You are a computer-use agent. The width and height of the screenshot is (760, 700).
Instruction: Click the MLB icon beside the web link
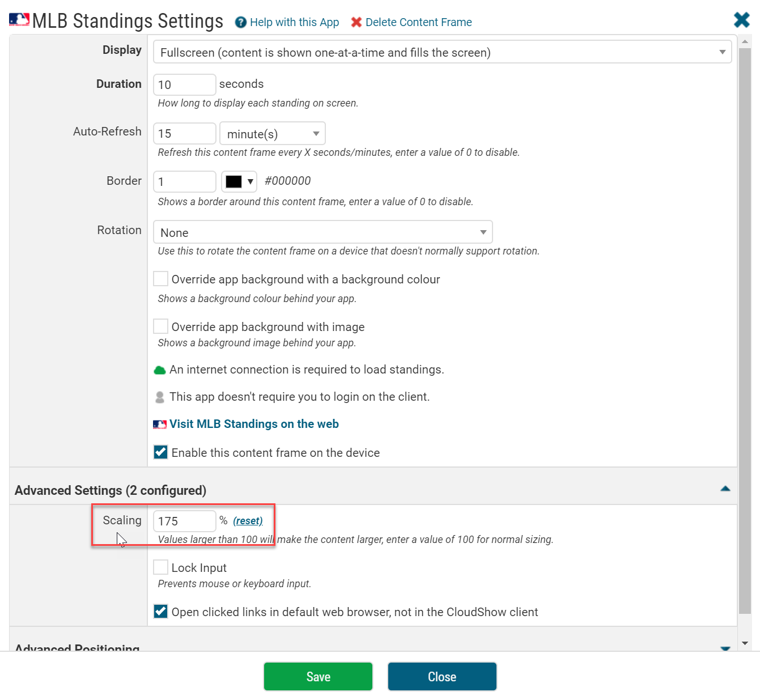pyautogui.click(x=160, y=424)
